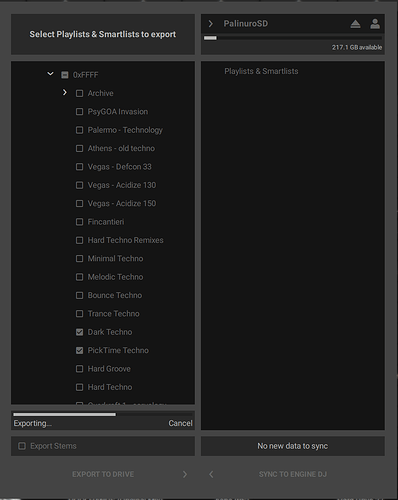The image size is (398, 500).
Task: Select the Hard Groove playlist label
Action: [x=109, y=369]
